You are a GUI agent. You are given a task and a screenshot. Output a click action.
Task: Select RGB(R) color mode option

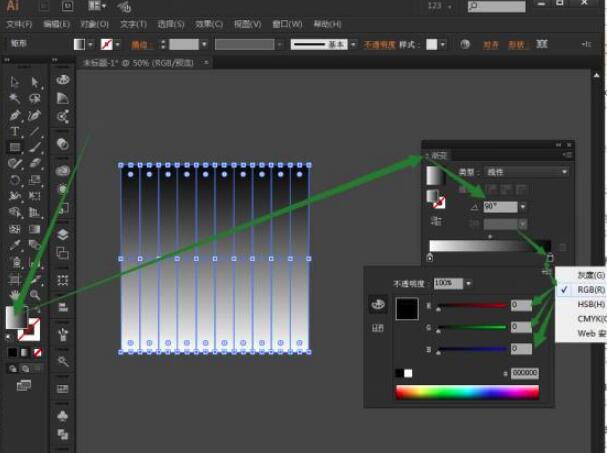pos(591,289)
